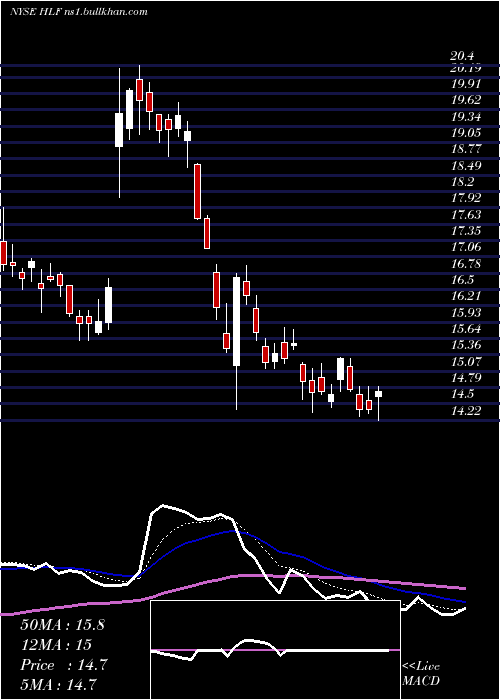Click the 15.93 price axis label
Viewport: 500px width, 700px height.
point(466,313)
